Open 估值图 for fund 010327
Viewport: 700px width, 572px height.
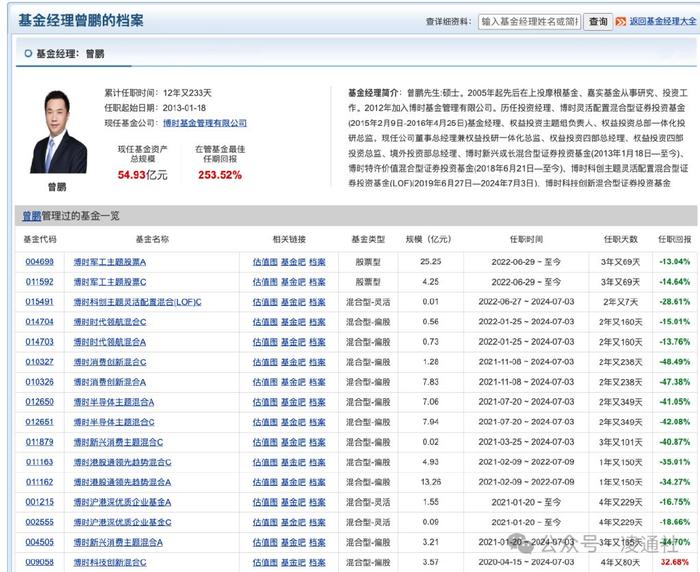[x=265, y=362]
